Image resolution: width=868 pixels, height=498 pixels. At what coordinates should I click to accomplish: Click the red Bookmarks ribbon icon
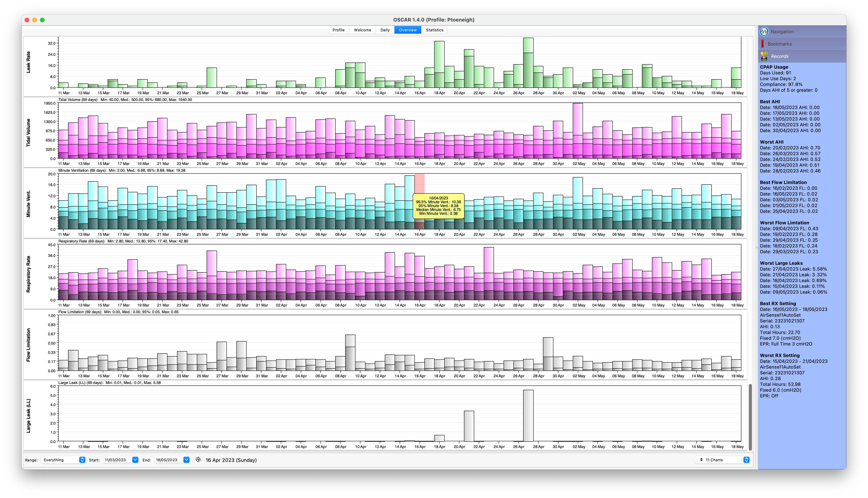(x=762, y=44)
